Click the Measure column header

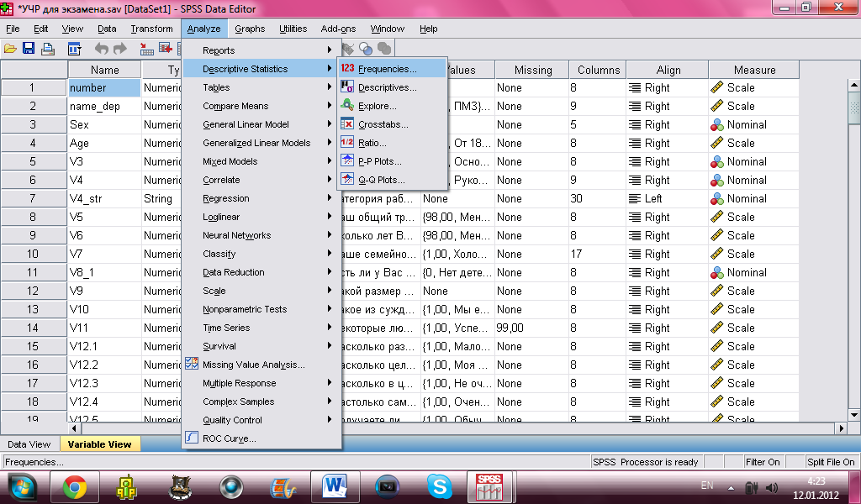pyautogui.click(x=754, y=70)
